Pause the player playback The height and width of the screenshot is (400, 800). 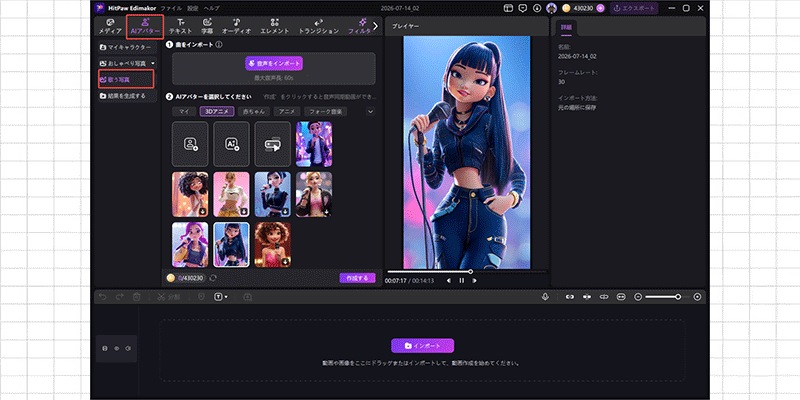[462, 280]
